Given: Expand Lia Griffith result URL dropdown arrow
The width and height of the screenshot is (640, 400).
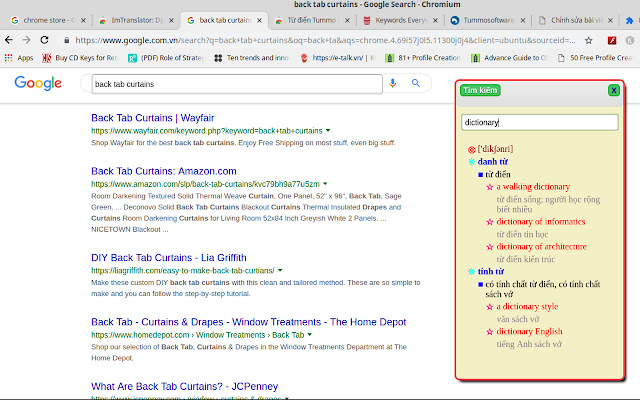Looking at the screenshot, I should click(280, 270).
